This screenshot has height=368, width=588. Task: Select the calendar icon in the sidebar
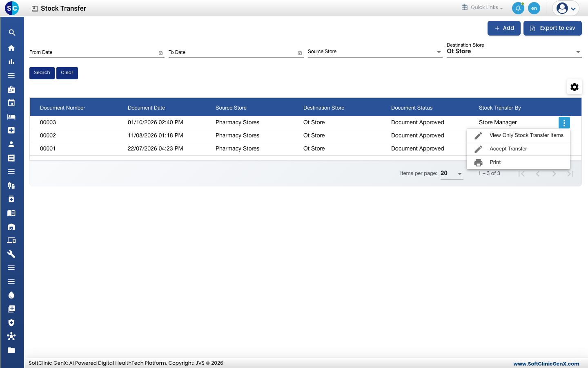click(11, 103)
